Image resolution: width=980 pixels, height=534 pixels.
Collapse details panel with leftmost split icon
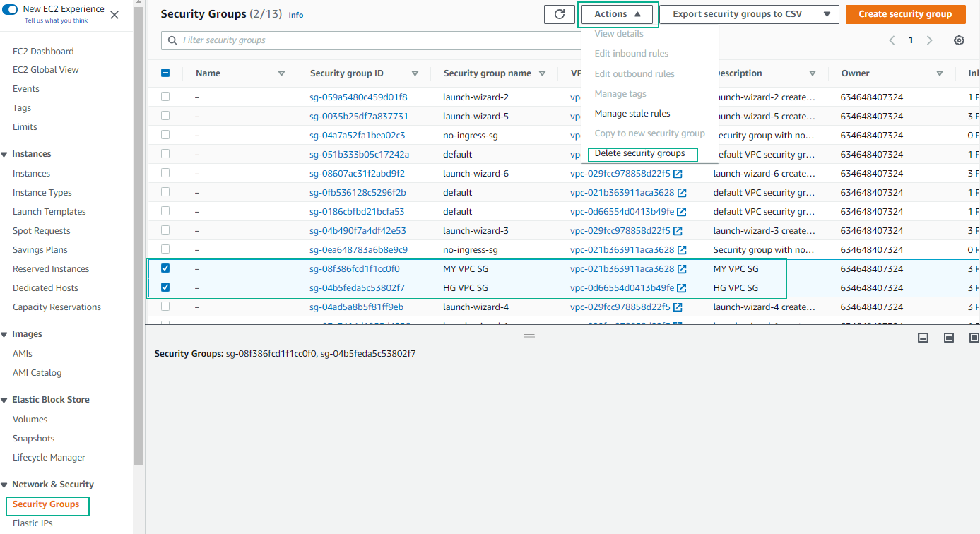(923, 338)
